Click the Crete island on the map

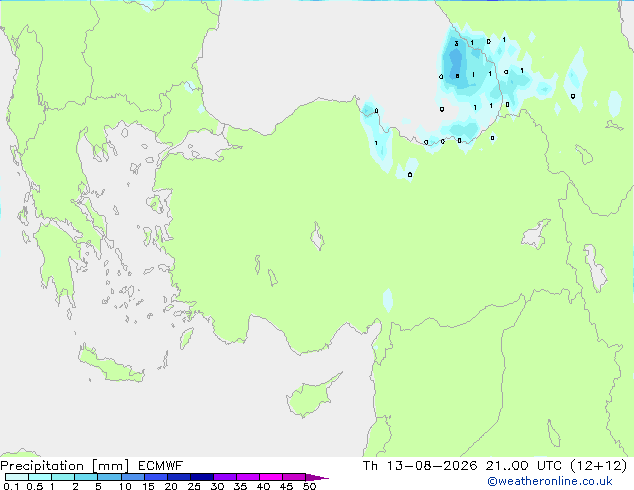pyautogui.click(x=110, y=366)
